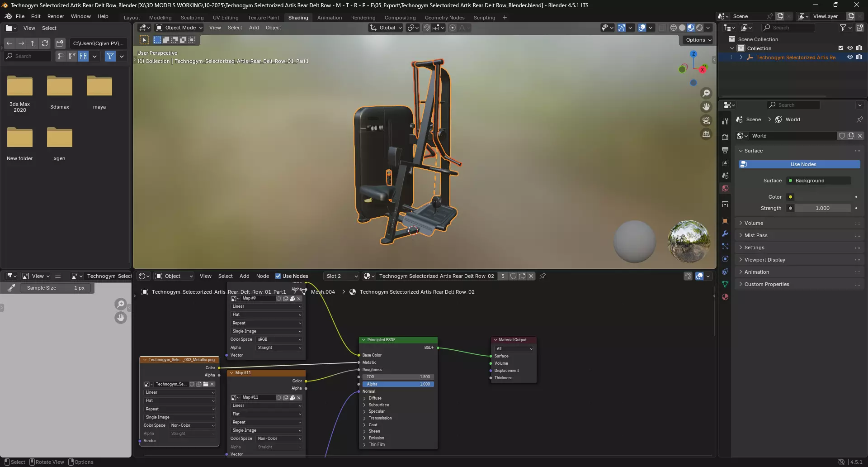Adjust IOR value in Principled BSDF
This screenshot has width=868, height=467.
click(398, 377)
